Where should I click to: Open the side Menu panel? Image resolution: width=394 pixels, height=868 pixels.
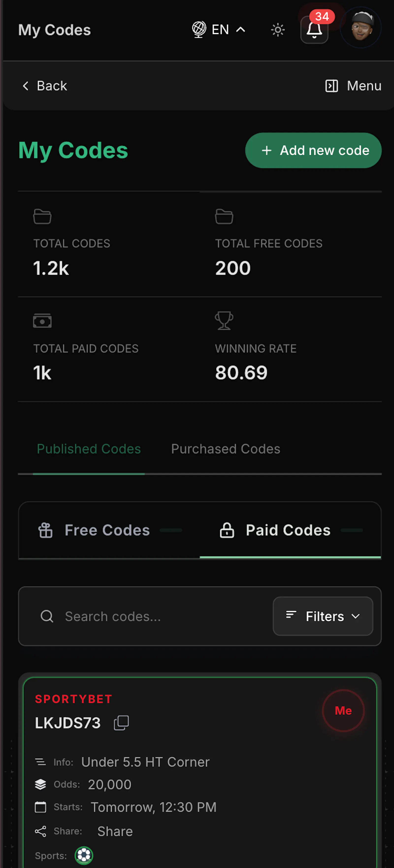[x=353, y=85]
